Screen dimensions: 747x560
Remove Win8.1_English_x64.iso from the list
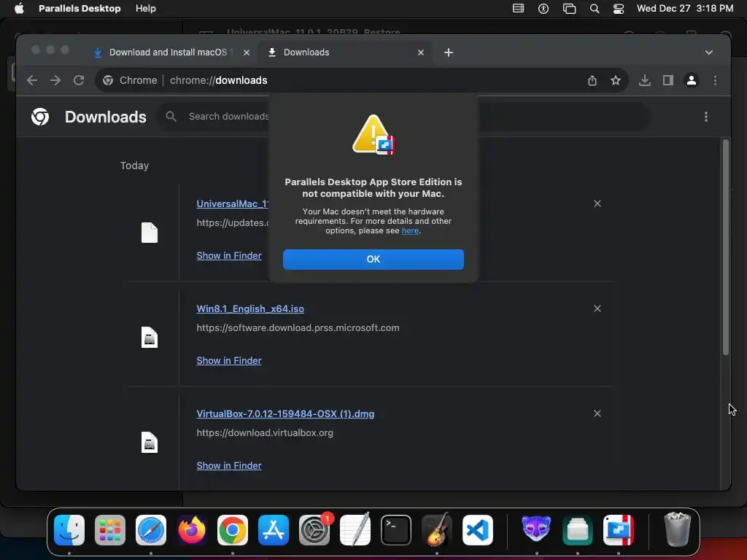pyautogui.click(x=597, y=308)
